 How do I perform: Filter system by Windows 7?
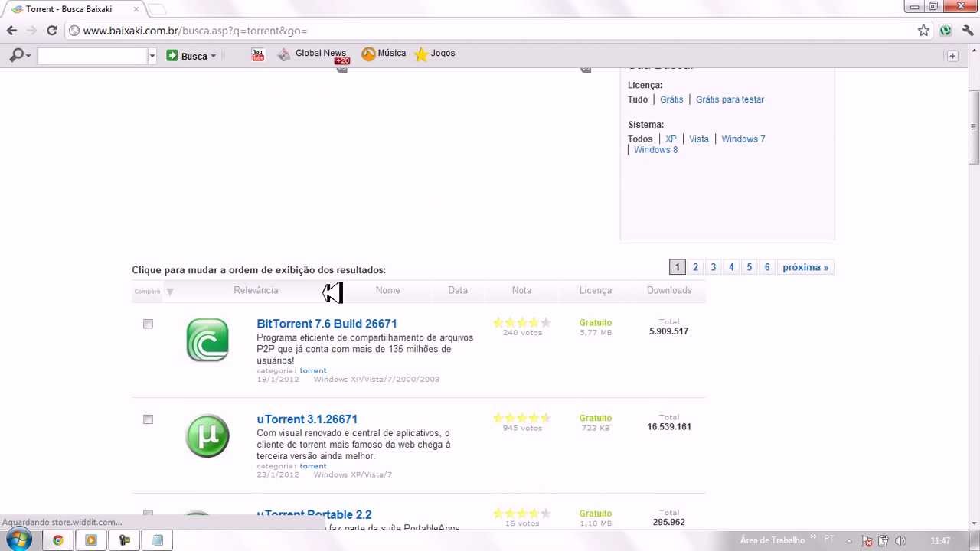click(743, 139)
